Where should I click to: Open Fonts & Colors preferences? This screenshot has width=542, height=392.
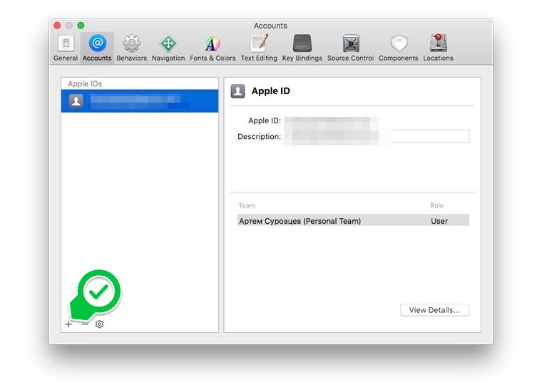point(213,48)
